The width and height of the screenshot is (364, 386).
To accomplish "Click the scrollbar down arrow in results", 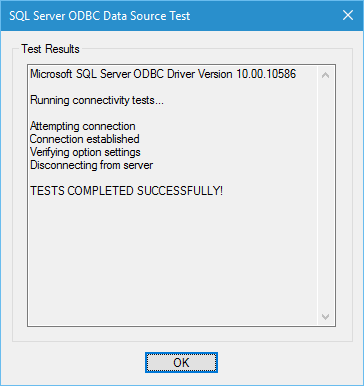I will [325, 316].
